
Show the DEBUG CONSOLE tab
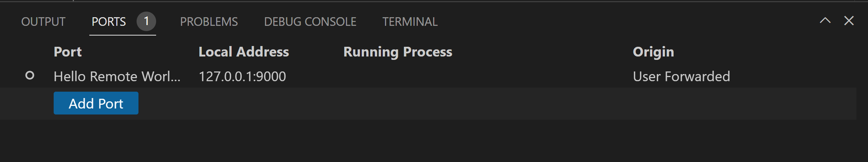pyautogui.click(x=310, y=22)
